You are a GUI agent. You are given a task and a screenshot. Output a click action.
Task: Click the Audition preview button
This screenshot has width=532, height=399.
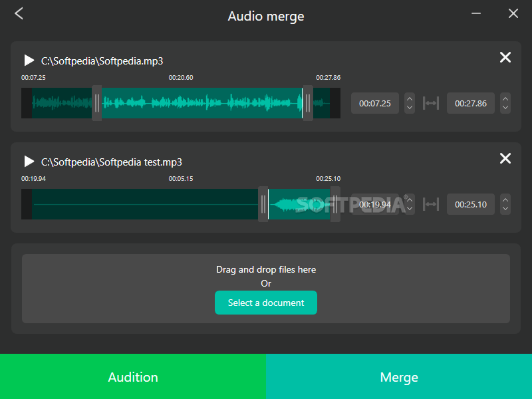pos(133,376)
